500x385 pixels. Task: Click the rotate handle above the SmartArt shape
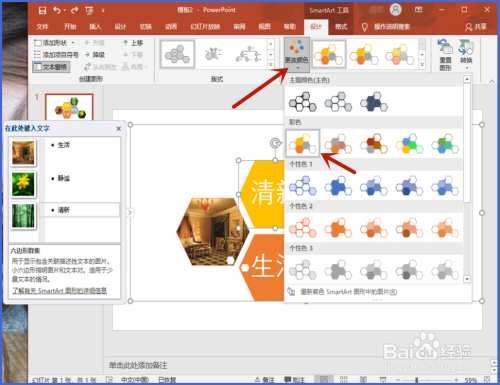[275, 143]
